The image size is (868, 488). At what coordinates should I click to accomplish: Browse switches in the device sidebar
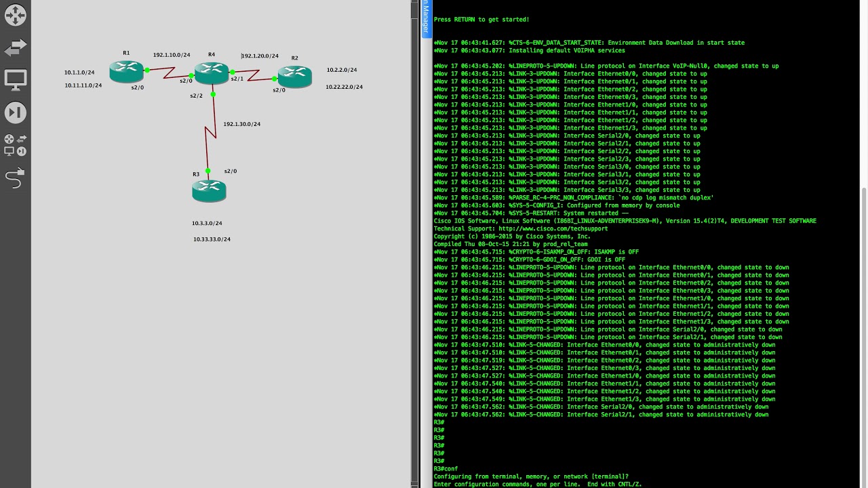click(15, 47)
